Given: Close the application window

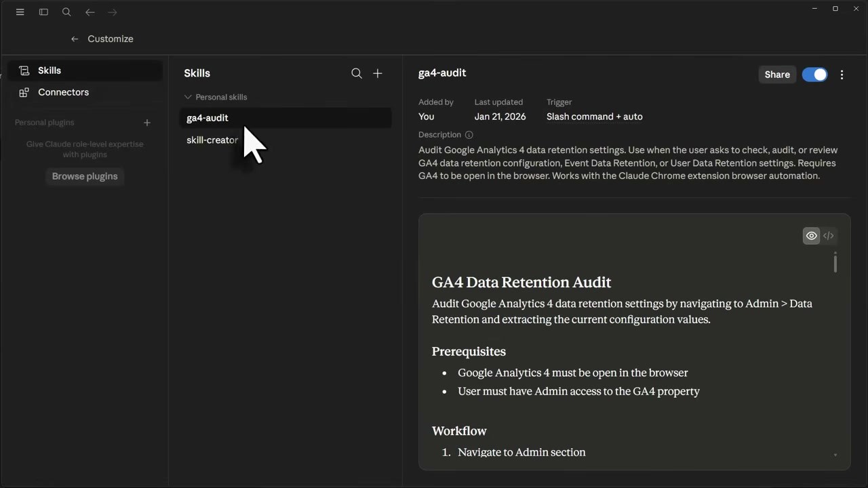Looking at the screenshot, I should [856, 9].
